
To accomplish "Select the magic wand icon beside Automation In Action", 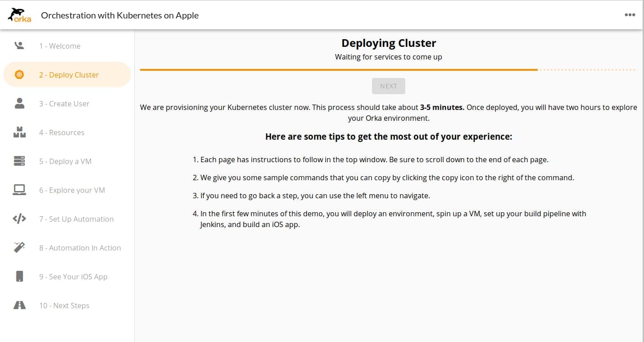I will 18,247.
